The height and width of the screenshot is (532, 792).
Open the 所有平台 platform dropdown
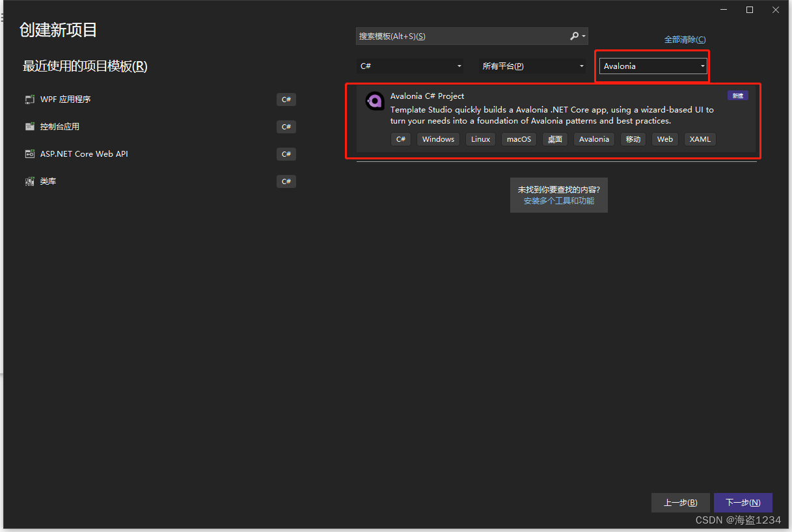point(532,66)
